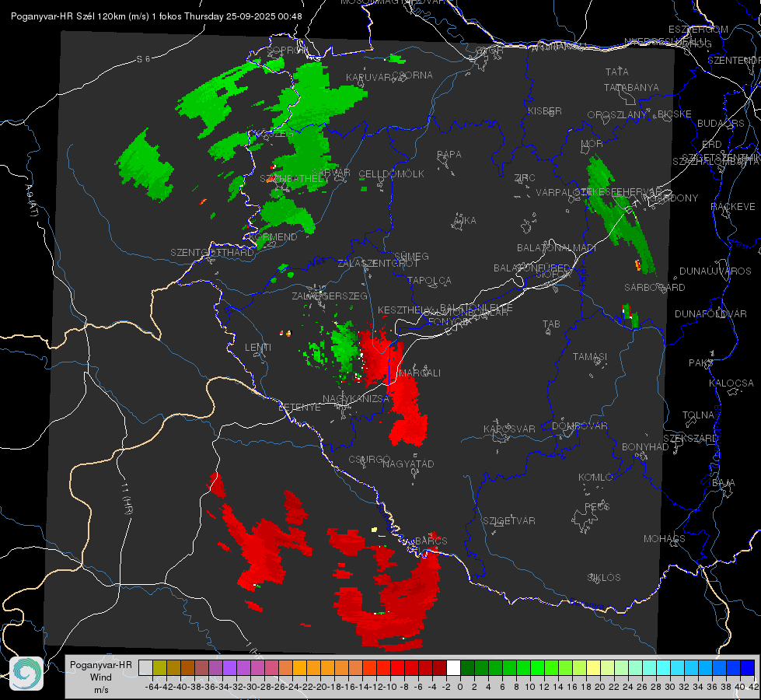Click the dark red -4 to -2 legend swatch

(x=439, y=667)
